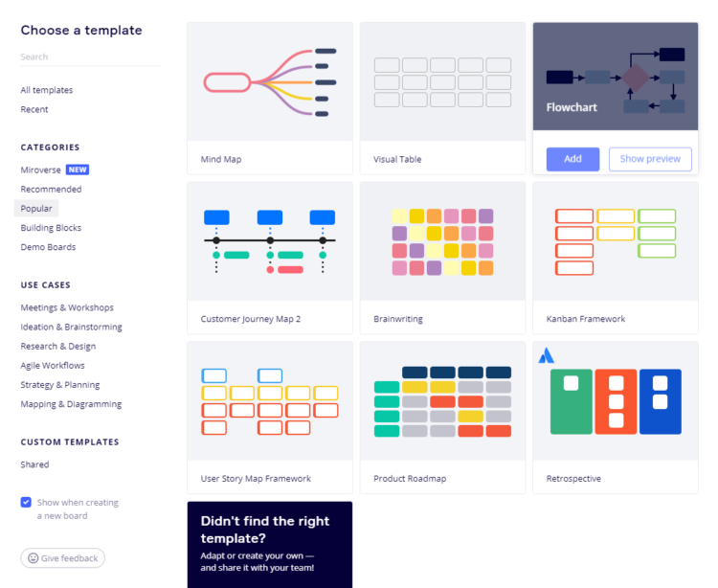Pick the Kanban Framework template

pos(615,242)
